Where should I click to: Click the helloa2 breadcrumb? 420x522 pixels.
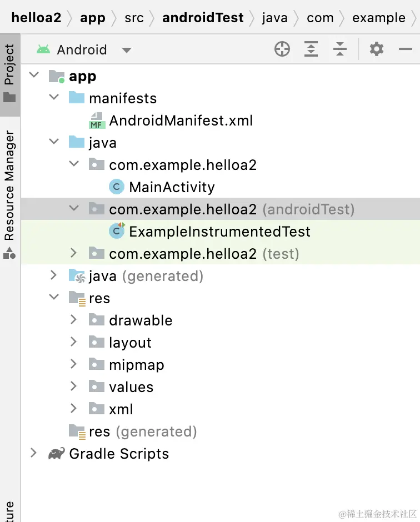tap(36, 18)
